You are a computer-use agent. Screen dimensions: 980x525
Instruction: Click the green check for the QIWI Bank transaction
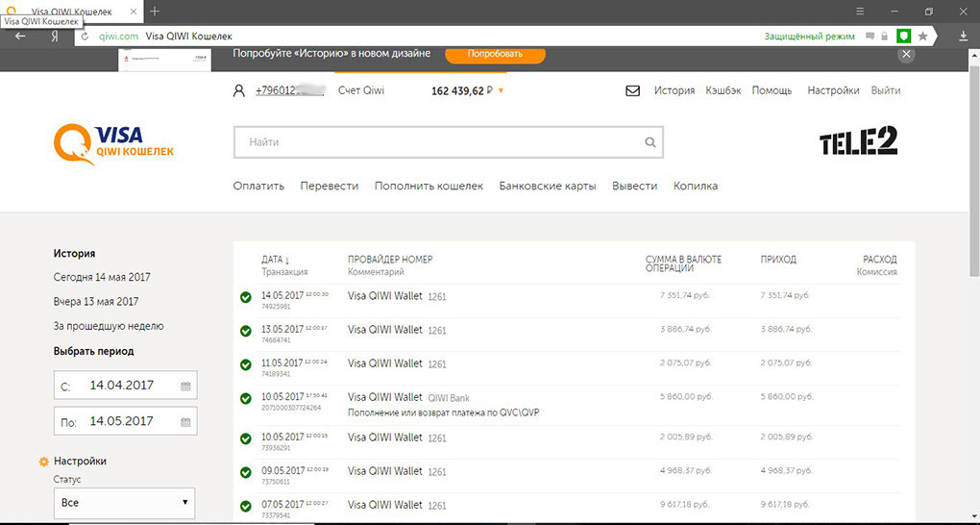pos(246,398)
